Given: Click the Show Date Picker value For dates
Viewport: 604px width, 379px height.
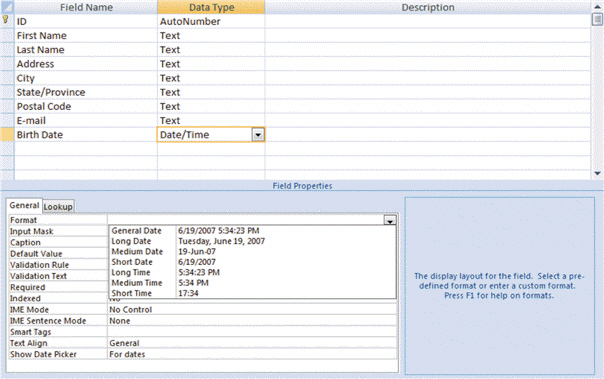Looking at the screenshot, I should (252, 354).
